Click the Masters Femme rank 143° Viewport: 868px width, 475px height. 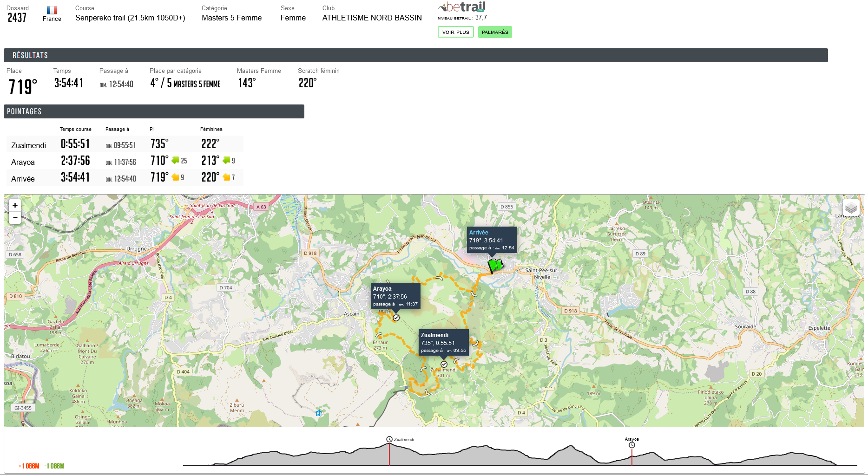click(247, 83)
